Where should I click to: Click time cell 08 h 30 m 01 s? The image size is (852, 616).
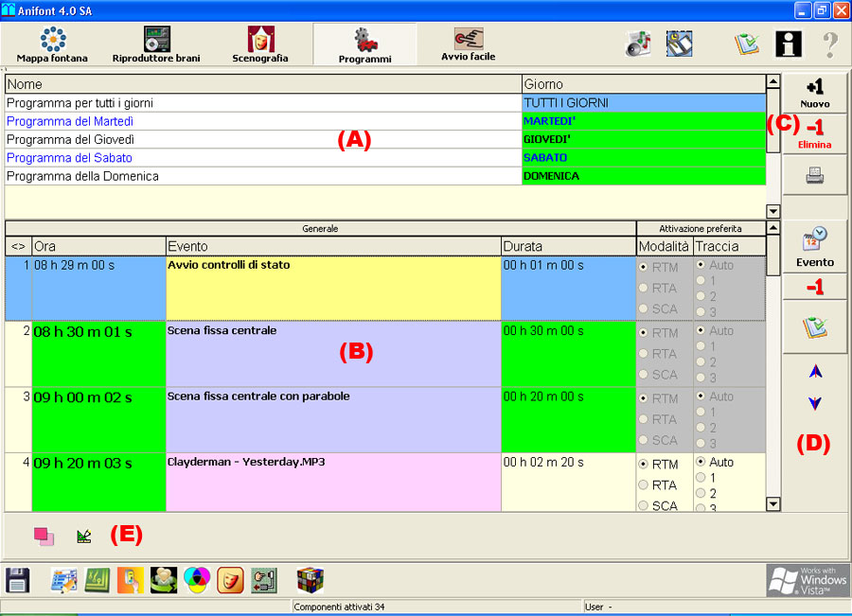click(x=98, y=354)
